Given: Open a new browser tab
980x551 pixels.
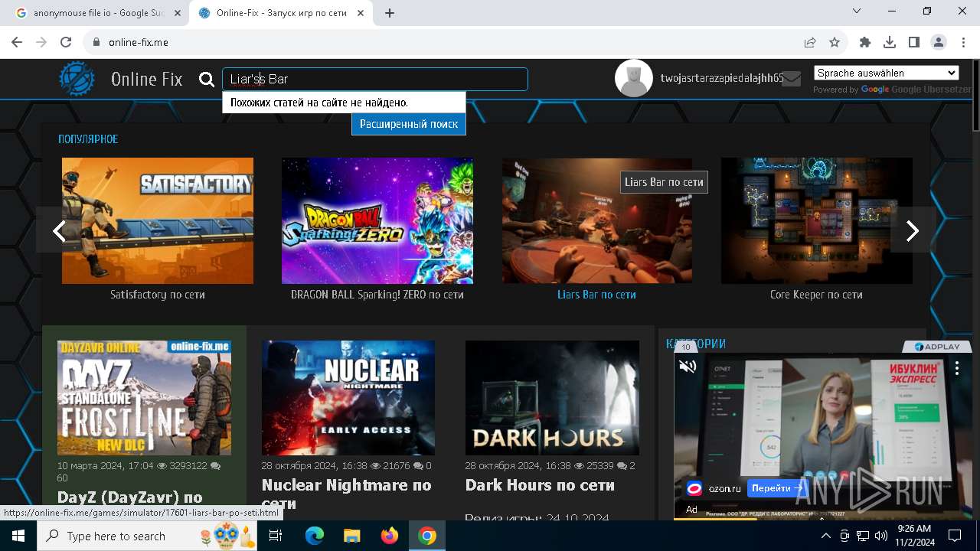Looking at the screenshot, I should 390,13.
